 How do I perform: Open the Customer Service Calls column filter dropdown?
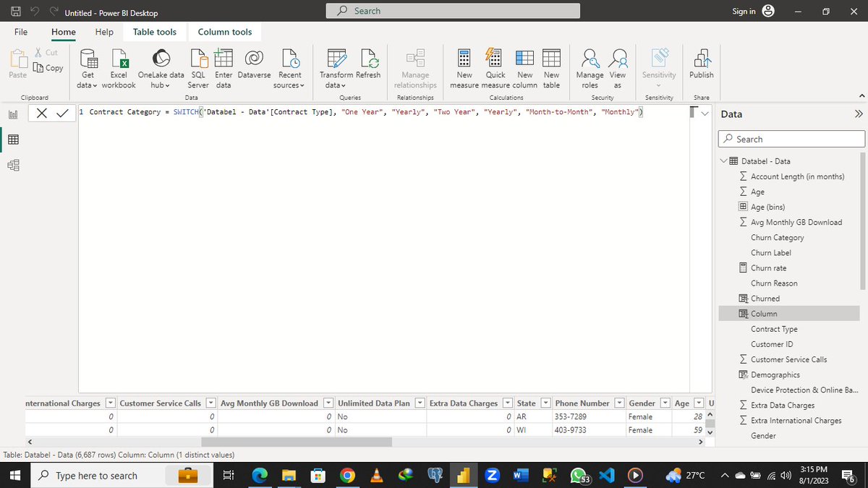[211, 403]
